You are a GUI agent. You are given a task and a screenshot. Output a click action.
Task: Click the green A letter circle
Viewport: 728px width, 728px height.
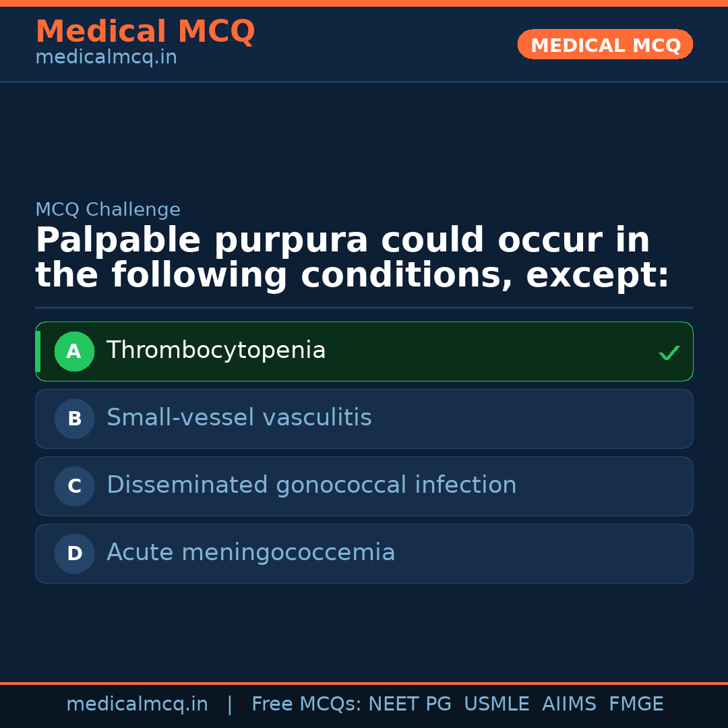[74, 351]
